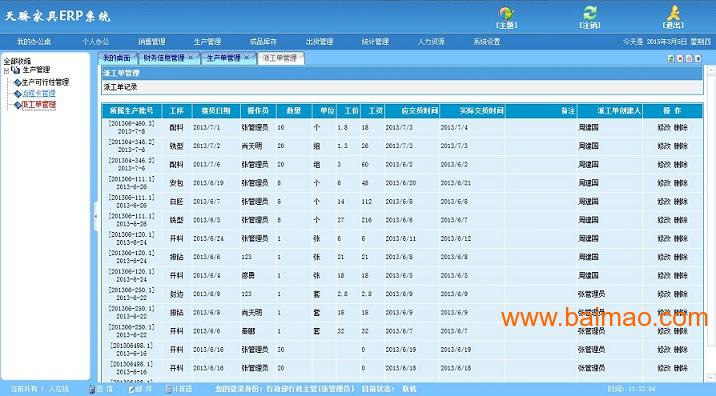Select the 派工单管理 tab

[x=281, y=58]
